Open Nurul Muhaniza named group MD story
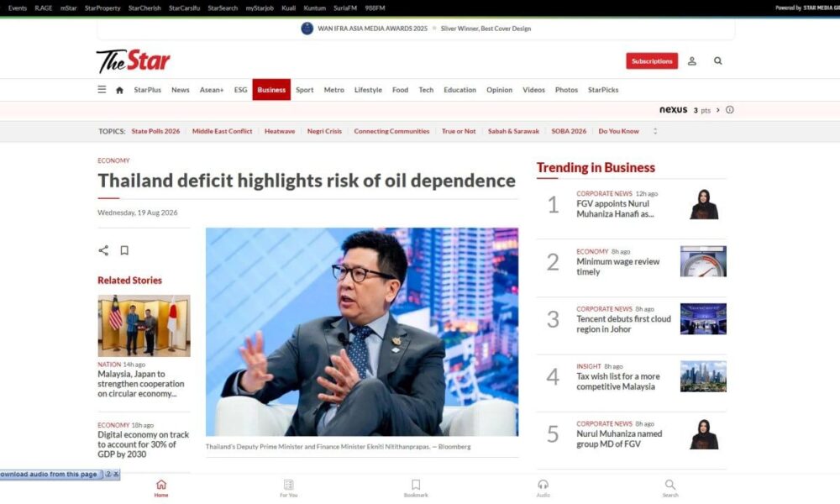The width and height of the screenshot is (840, 504). click(619, 438)
